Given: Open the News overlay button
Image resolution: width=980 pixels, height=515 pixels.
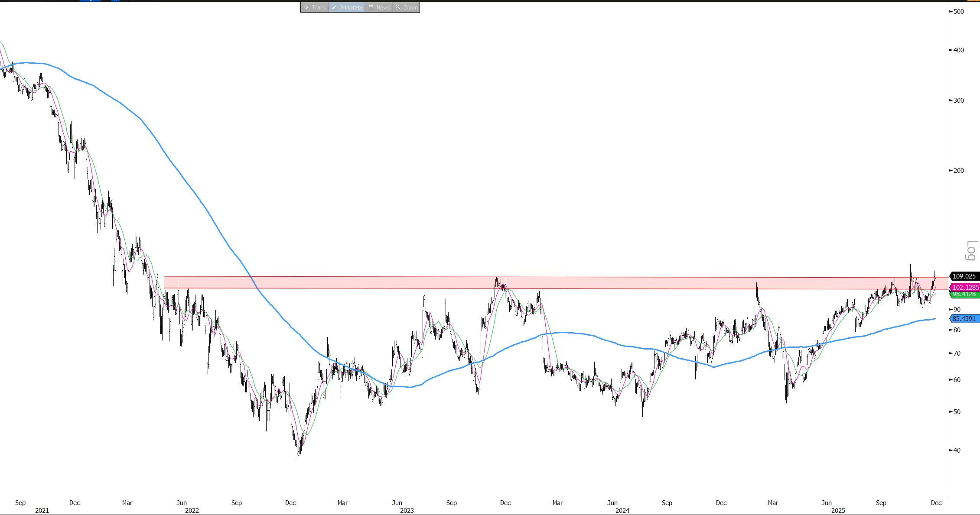Looking at the screenshot, I should pyautogui.click(x=379, y=7).
